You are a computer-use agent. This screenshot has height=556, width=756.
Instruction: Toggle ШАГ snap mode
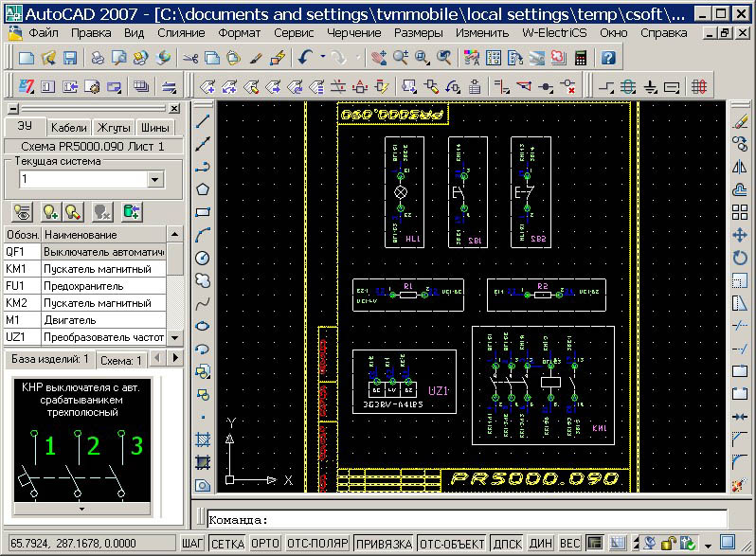(192, 544)
